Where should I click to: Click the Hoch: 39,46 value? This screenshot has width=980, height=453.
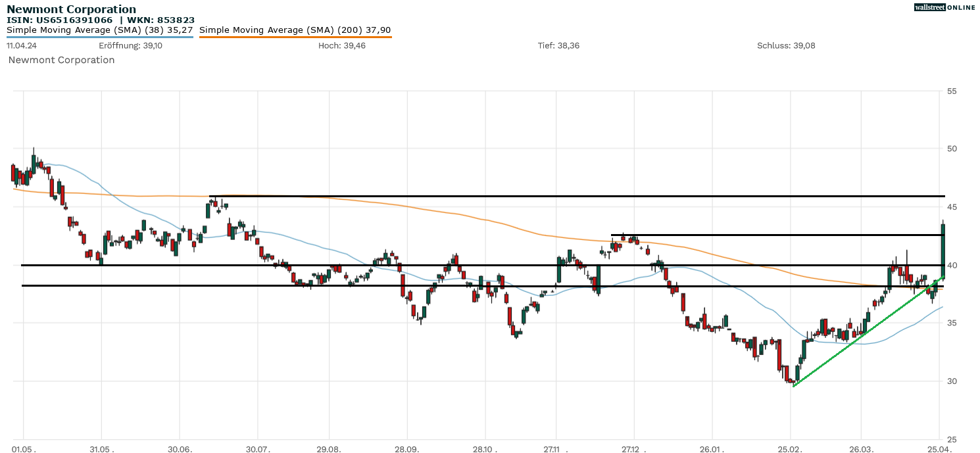341,45
